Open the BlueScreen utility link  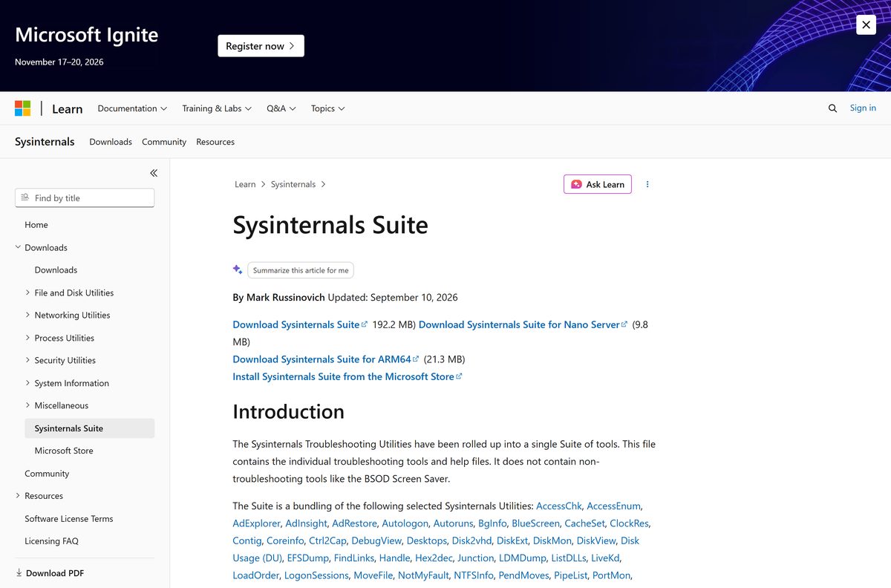click(535, 523)
